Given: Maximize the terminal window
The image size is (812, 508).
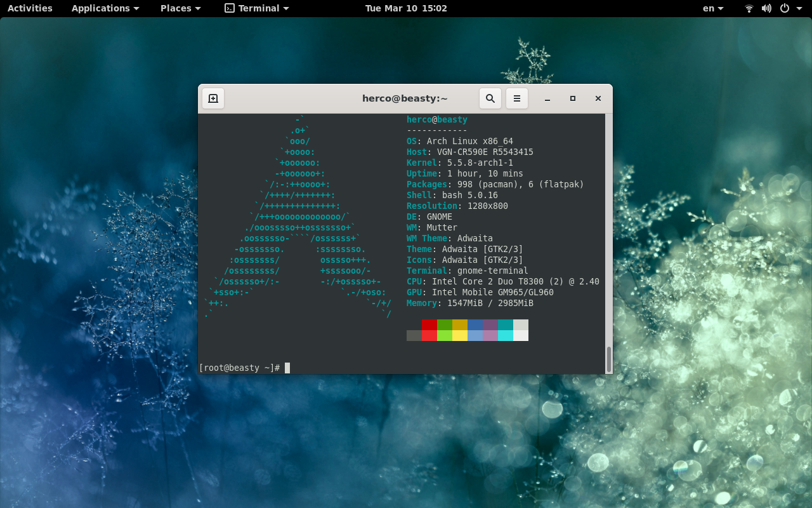Looking at the screenshot, I should coord(573,98).
